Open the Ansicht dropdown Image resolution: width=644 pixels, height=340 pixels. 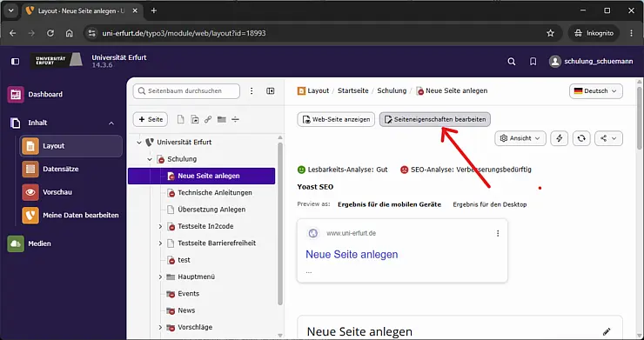pos(520,138)
